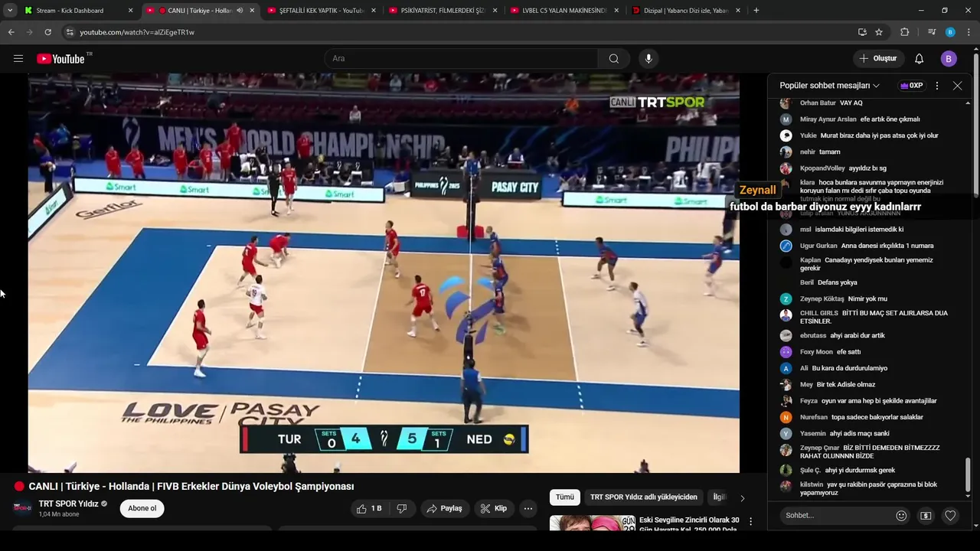Focus the Ara search field

[x=462, y=59]
